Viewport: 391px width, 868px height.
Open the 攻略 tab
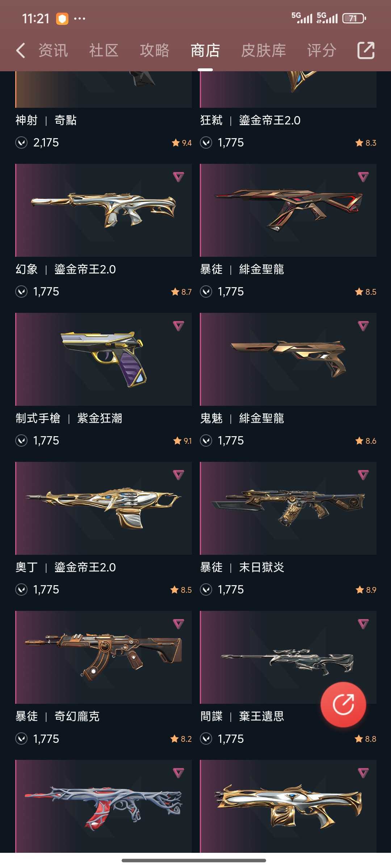pyautogui.click(x=155, y=50)
